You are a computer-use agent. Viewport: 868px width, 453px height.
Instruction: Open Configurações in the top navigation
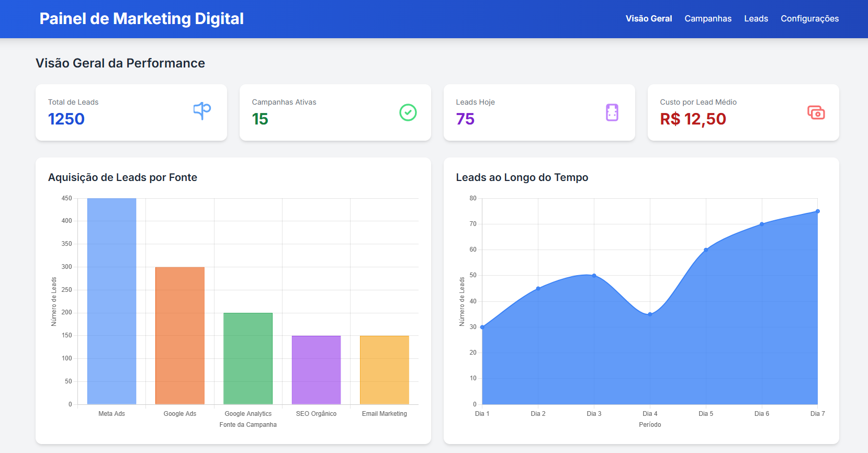[x=809, y=19]
